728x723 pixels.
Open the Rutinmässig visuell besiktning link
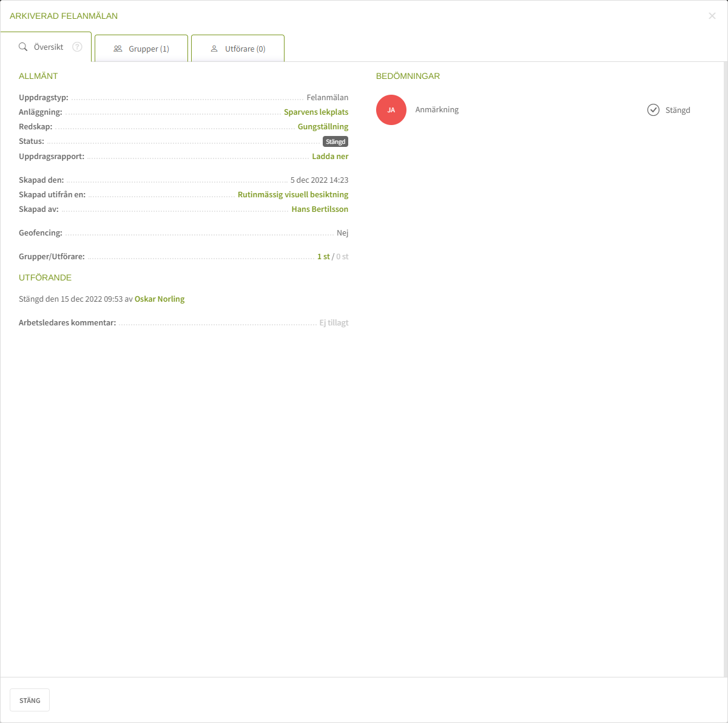coord(293,195)
